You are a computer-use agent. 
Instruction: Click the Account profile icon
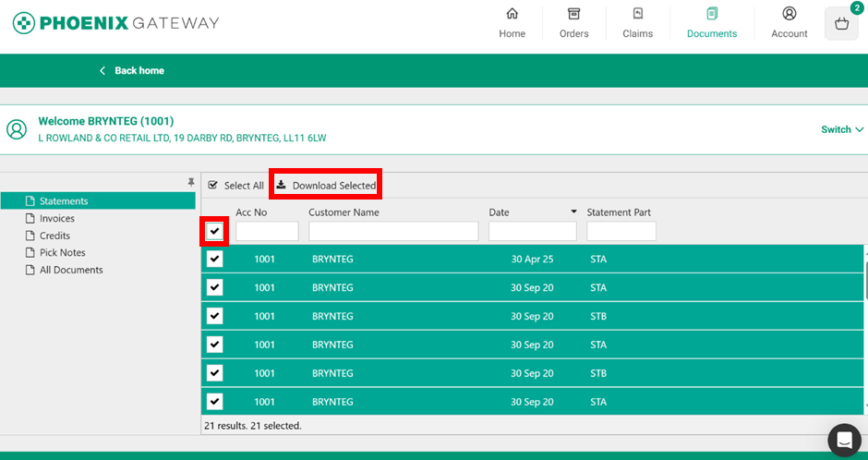[x=789, y=14]
